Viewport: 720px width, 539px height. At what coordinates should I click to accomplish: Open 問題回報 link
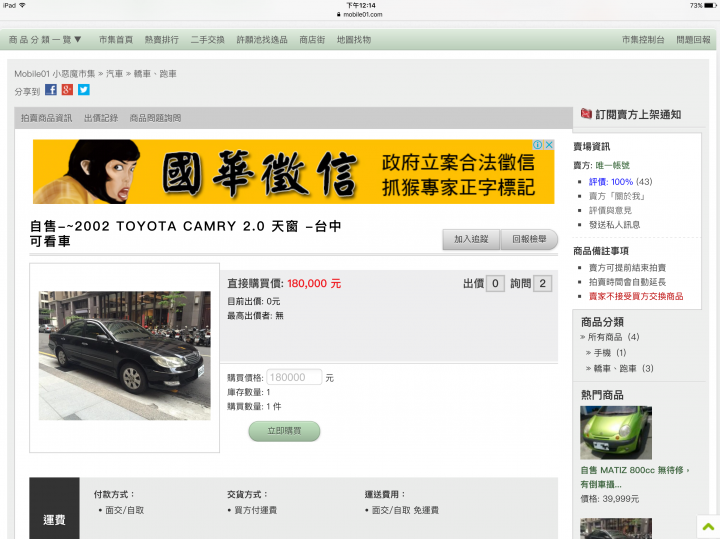[x=693, y=40]
